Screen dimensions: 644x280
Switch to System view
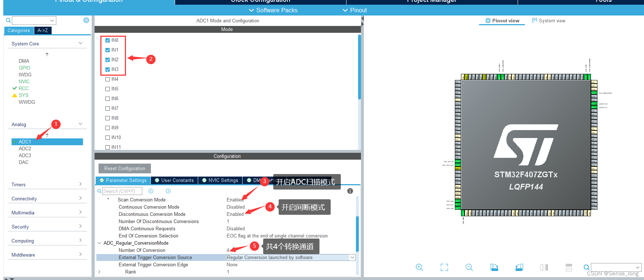coord(549,21)
